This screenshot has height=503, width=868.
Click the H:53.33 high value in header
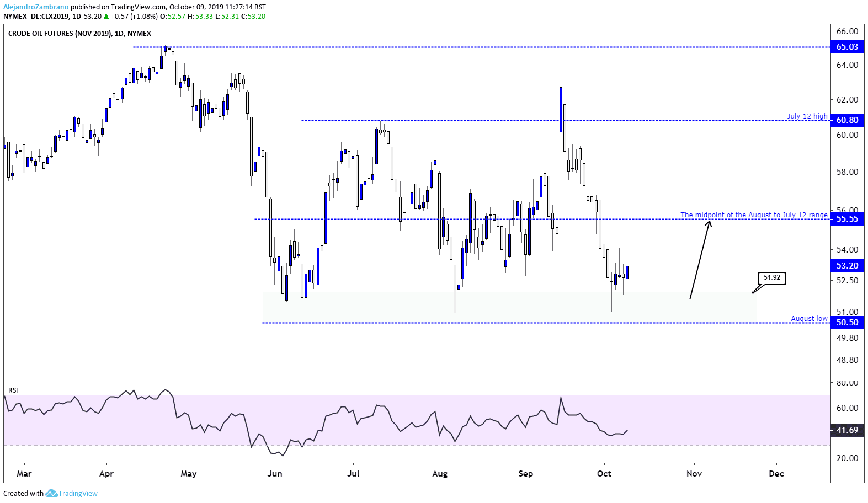[200, 17]
